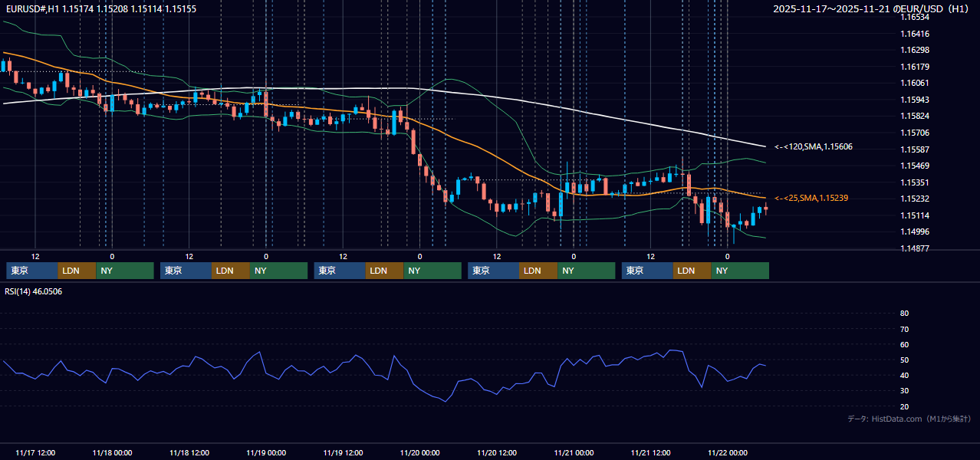Click the 11/19 00:00 date label
Viewport: 980px width, 460px height.
coord(266,453)
